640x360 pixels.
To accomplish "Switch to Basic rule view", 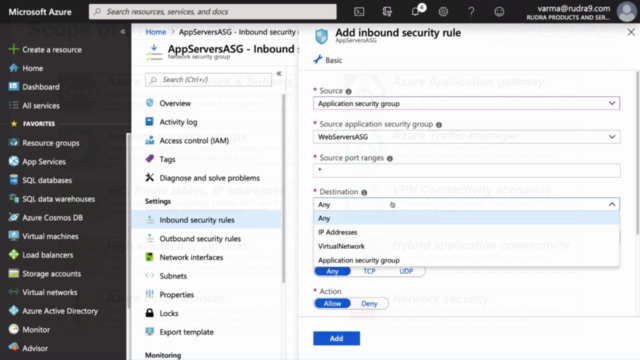I will coord(328,60).
